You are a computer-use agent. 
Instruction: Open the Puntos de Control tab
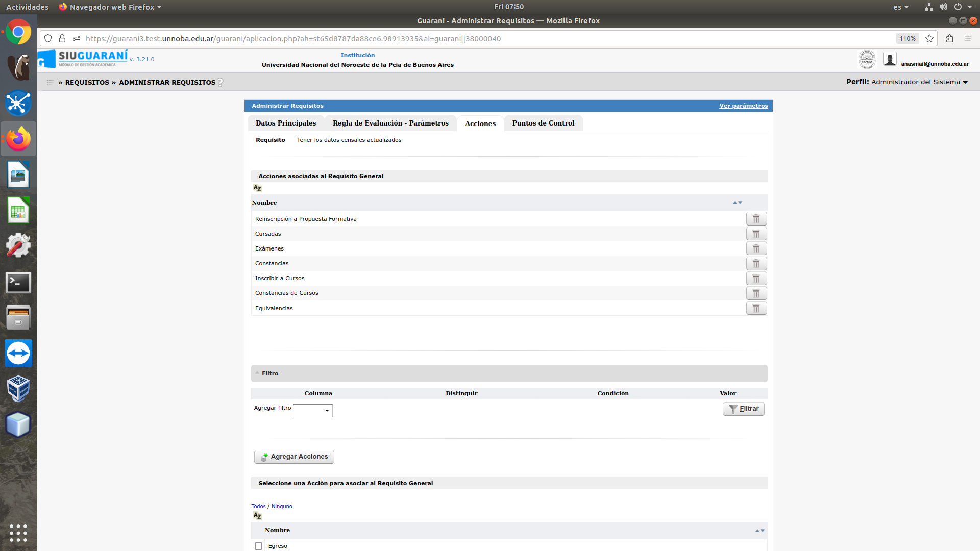pyautogui.click(x=543, y=123)
